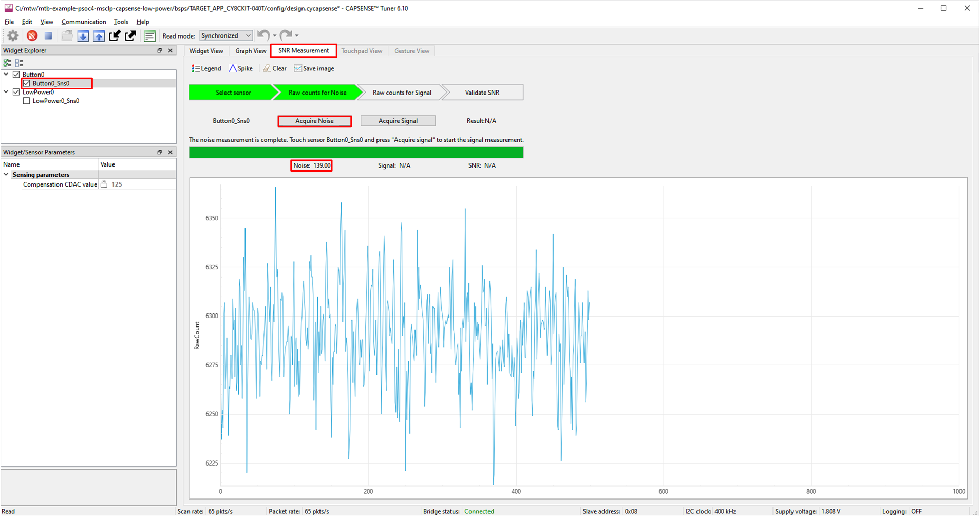Click the Raw counts for Signal step
This screenshot has width=980, height=517.
pyautogui.click(x=402, y=93)
